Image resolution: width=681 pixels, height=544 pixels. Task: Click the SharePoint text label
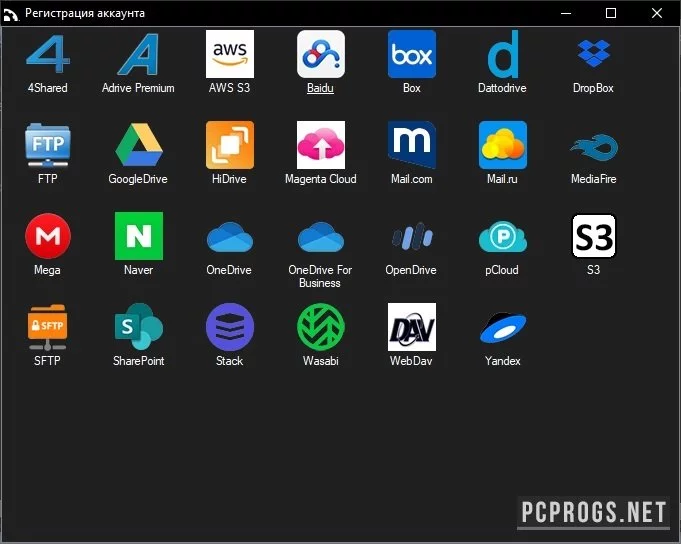pyautogui.click(x=139, y=361)
